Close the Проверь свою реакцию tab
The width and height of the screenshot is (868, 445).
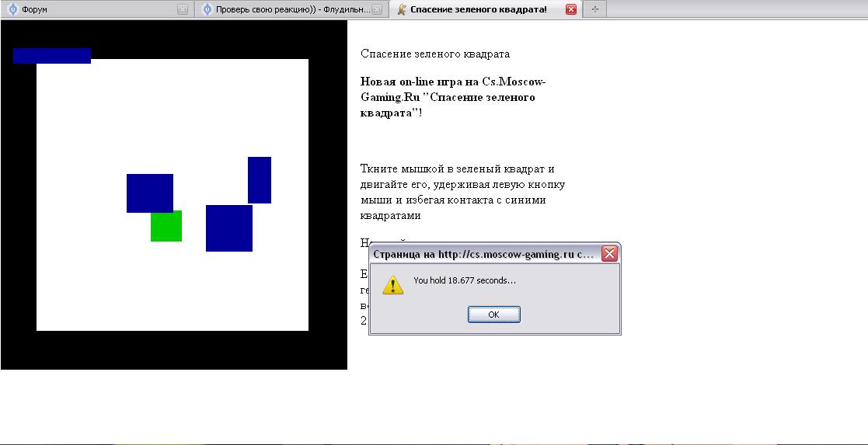(377, 9)
